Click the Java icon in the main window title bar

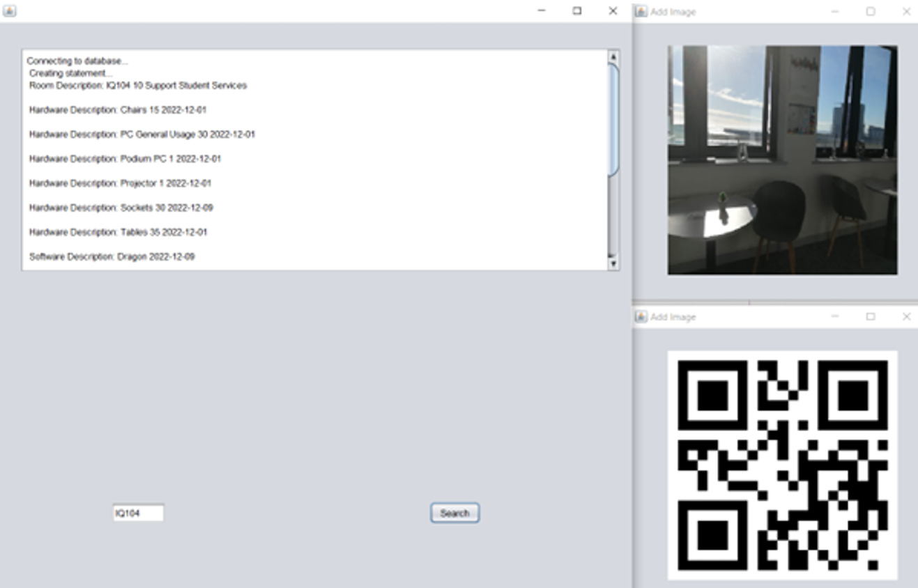[9, 11]
